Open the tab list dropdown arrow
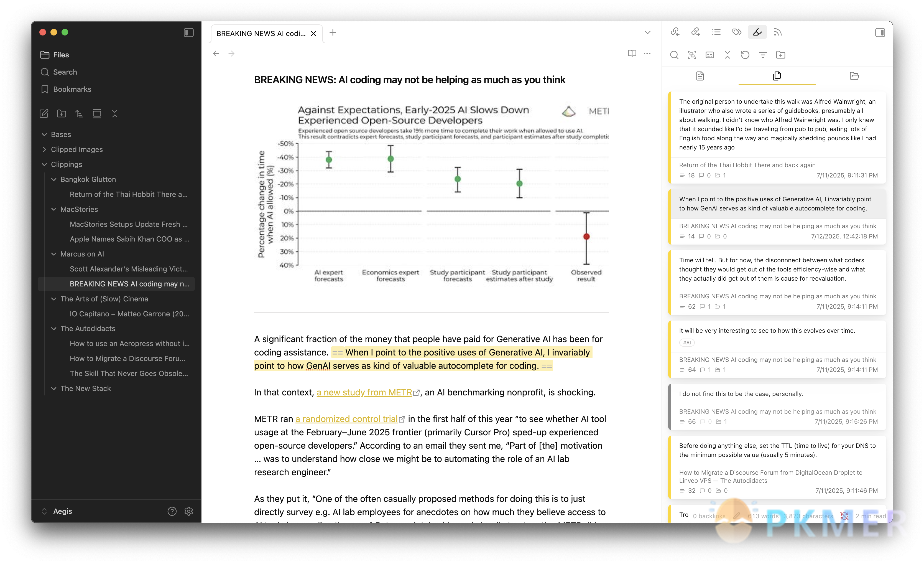Screen dimensions: 924x564 648,33
